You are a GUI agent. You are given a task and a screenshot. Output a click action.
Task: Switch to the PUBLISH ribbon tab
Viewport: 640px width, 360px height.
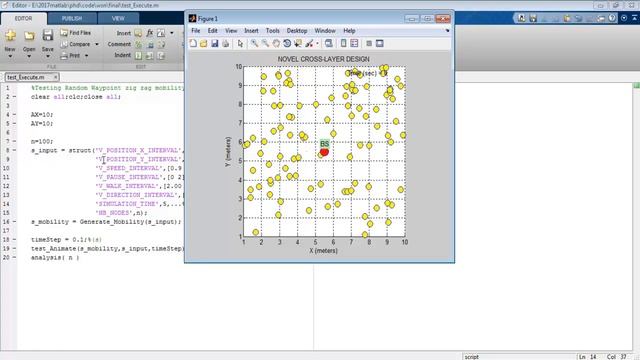pyautogui.click(x=72, y=18)
